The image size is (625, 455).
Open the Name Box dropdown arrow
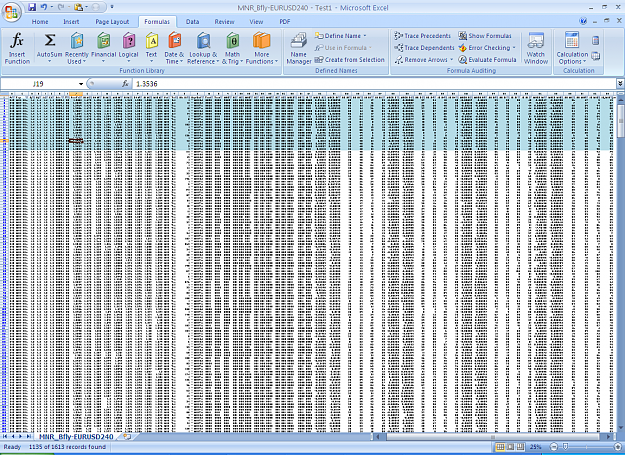[x=81, y=84]
